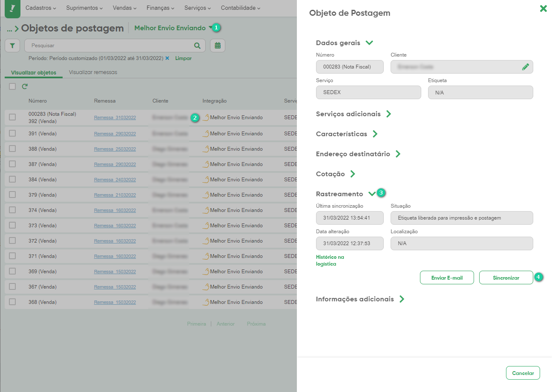Image resolution: width=552 pixels, height=392 pixels.
Task: Click the 372 (Venda) row text
Action: [43, 241]
